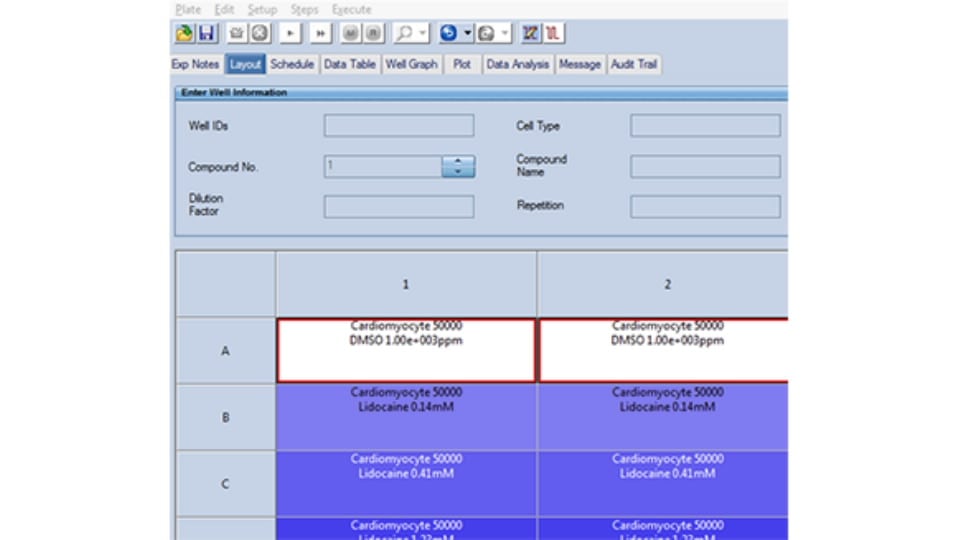Click the fast-forward step icon
Viewport: 960px width, 540px height.
(320, 33)
